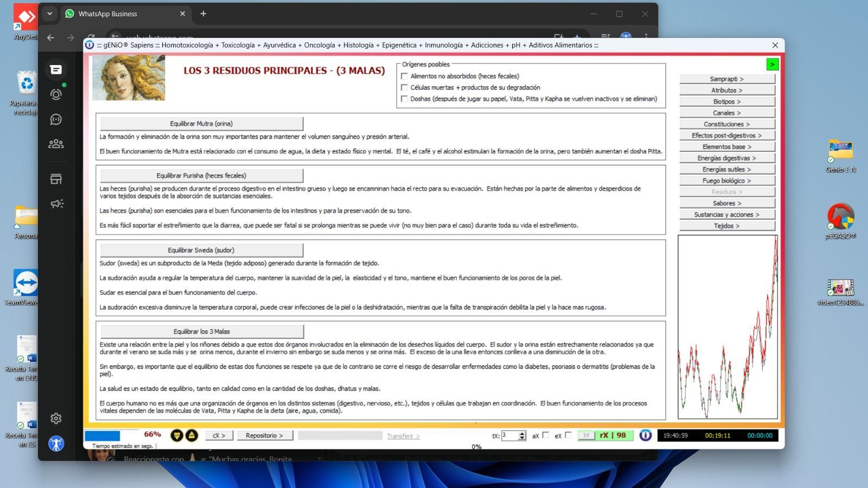Screen dimensions: 868x488
Task: Check 'Alimentos no absorbidos (heces fecales)'
Action: (404, 76)
